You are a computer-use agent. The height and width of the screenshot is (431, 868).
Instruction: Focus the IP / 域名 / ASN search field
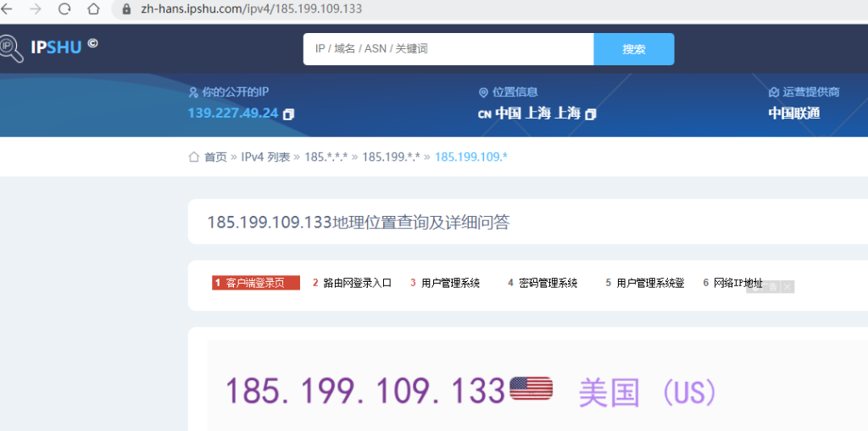[448, 49]
